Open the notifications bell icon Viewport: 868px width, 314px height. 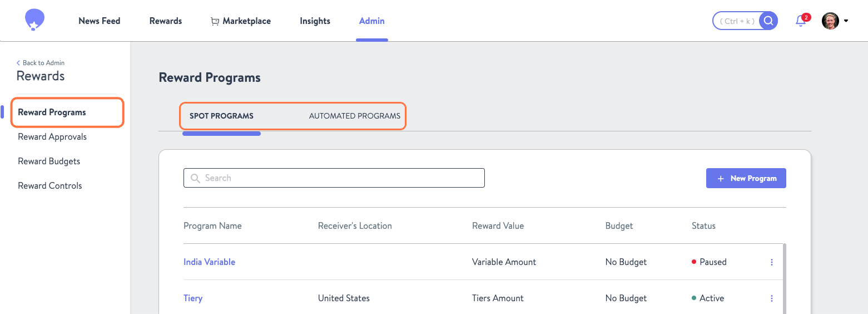pos(801,21)
